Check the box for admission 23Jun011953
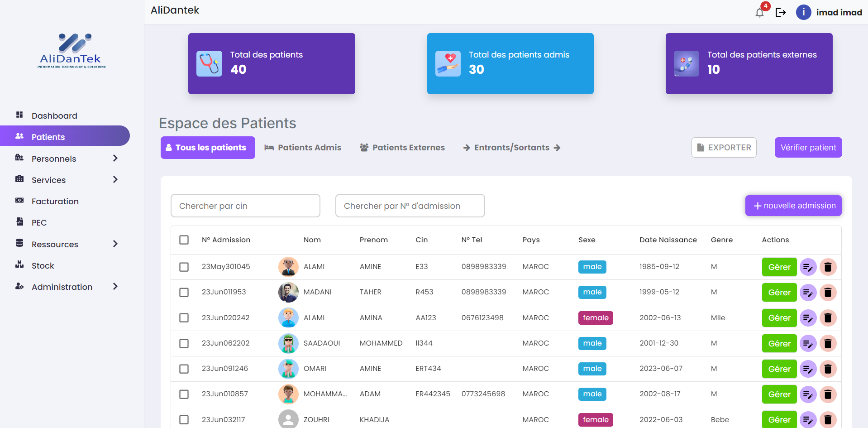This screenshot has height=428, width=868. 184,293
